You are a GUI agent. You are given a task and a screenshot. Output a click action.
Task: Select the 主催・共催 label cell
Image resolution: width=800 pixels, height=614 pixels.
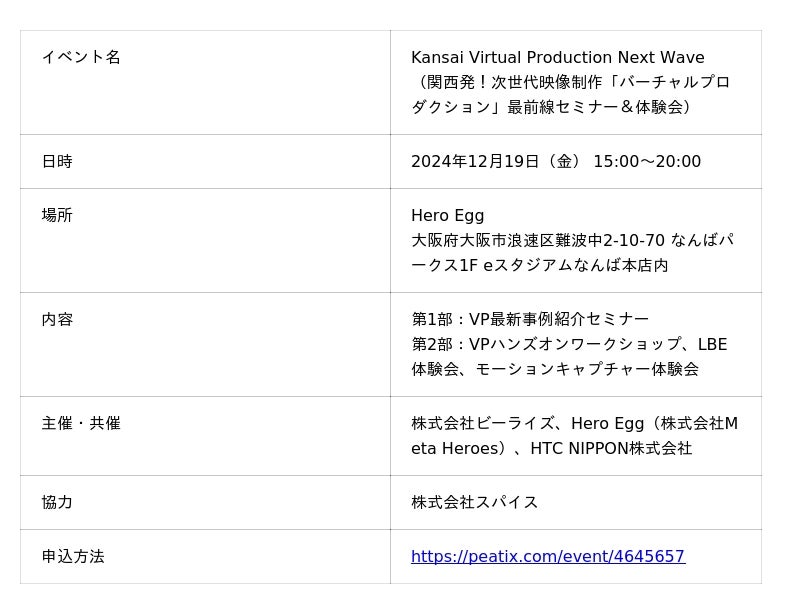pyautogui.click(x=81, y=423)
